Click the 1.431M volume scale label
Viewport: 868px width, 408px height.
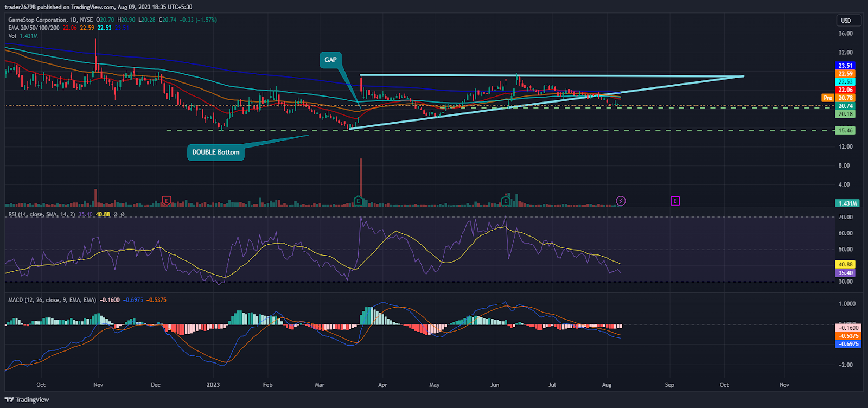[847, 203]
